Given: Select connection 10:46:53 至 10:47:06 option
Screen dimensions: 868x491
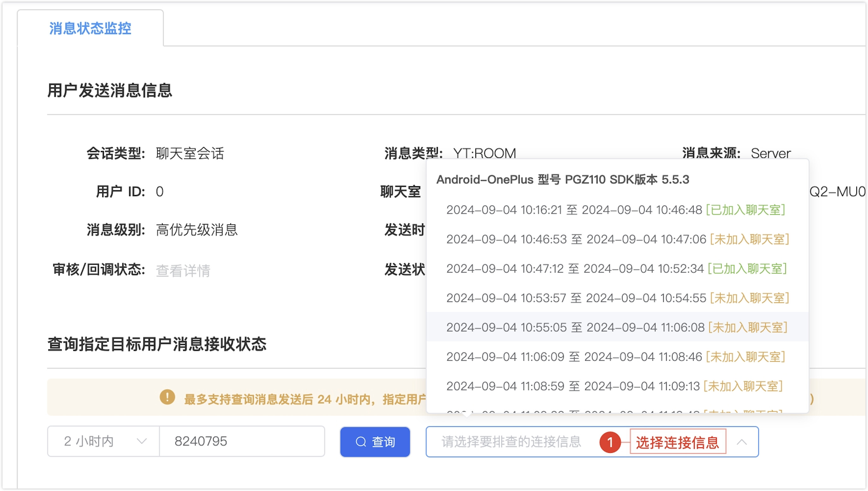Looking at the screenshot, I should click(x=617, y=240).
